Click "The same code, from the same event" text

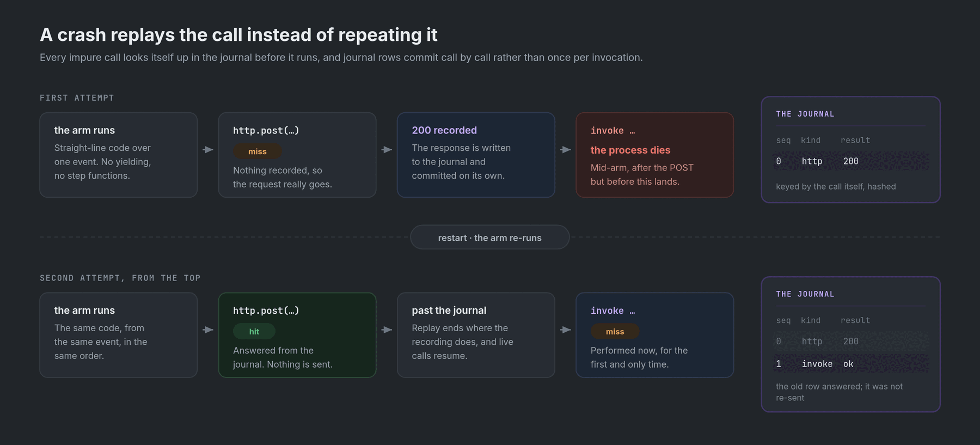click(x=101, y=342)
